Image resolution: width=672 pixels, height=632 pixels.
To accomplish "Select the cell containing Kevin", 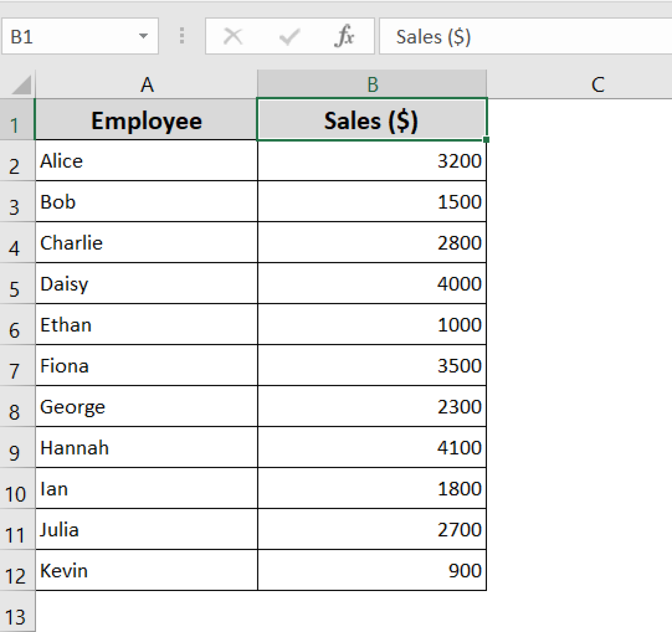I will (146, 571).
